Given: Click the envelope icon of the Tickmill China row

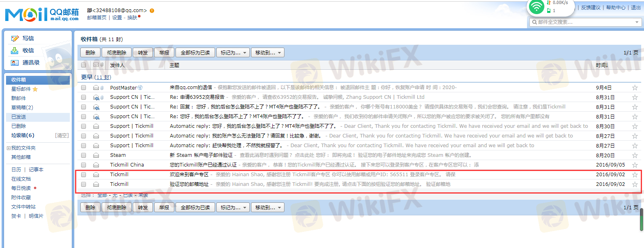Looking at the screenshot, I should point(96,165).
